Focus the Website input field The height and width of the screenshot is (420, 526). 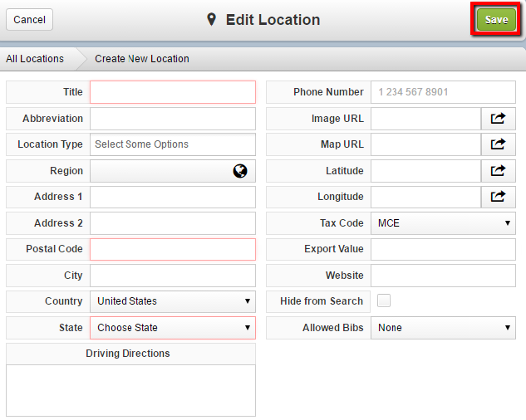point(443,276)
